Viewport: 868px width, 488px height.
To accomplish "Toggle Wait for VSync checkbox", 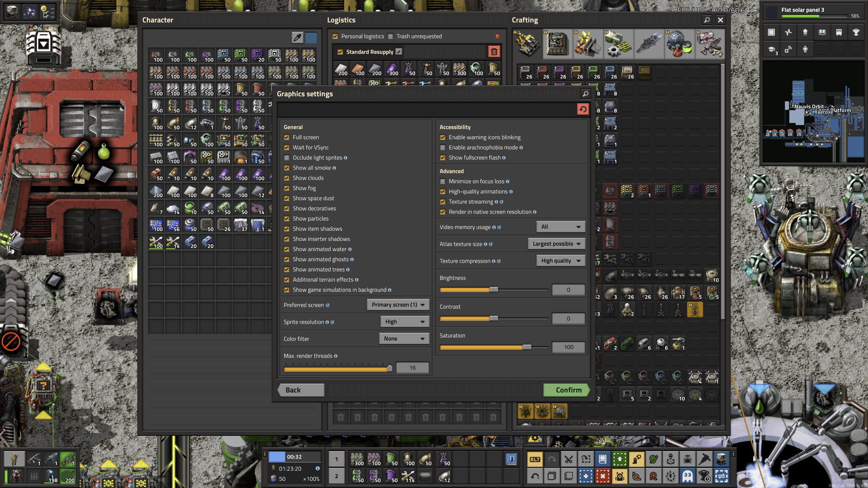I will pos(287,147).
